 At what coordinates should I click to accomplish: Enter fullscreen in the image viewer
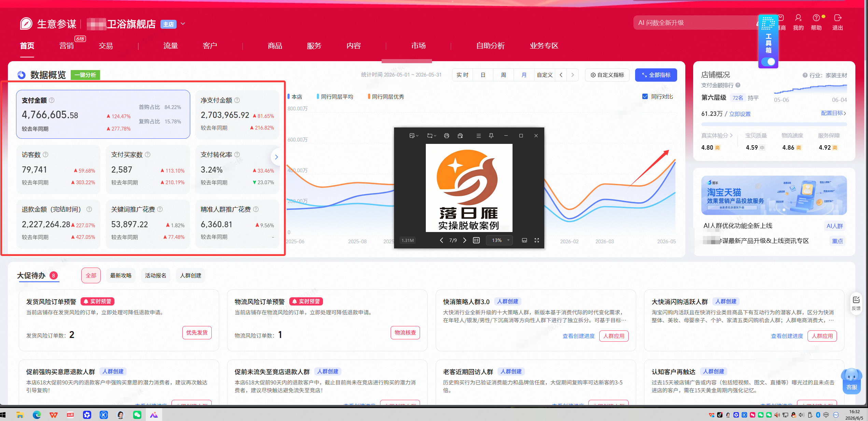tap(537, 240)
